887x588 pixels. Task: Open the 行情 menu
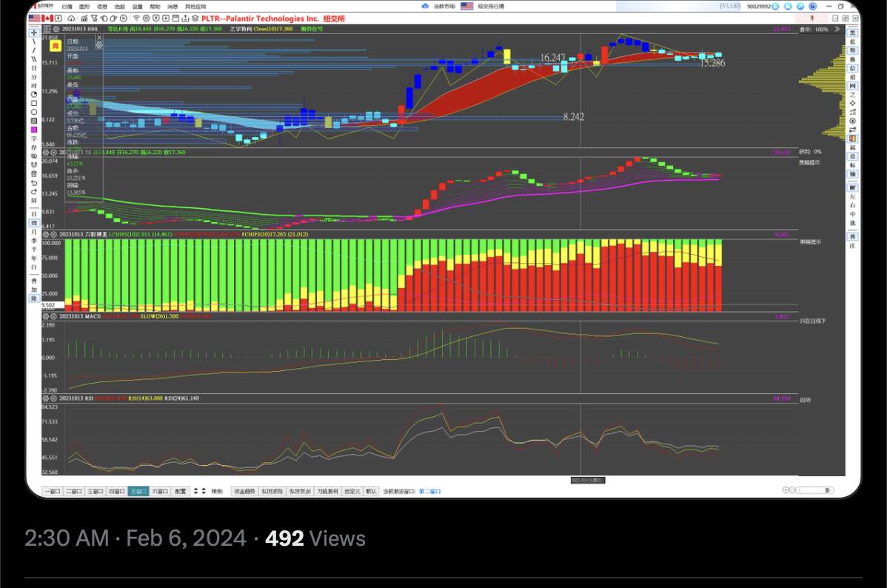pos(67,6)
